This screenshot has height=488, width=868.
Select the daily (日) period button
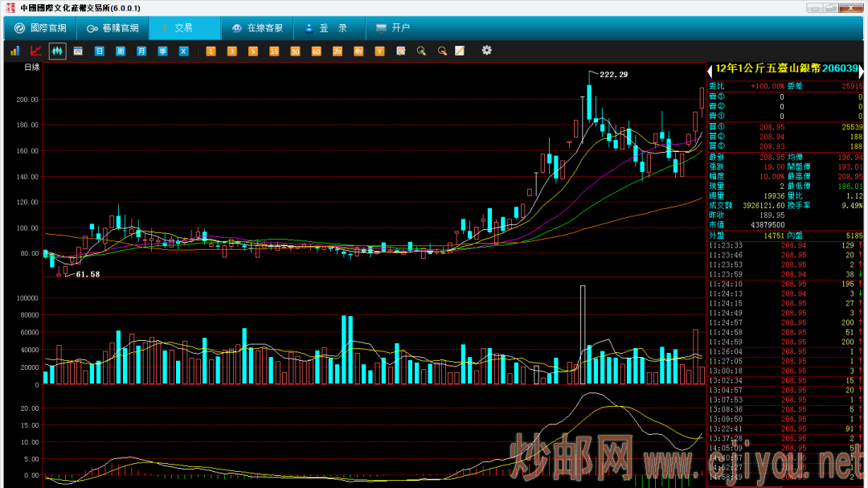click(x=100, y=51)
